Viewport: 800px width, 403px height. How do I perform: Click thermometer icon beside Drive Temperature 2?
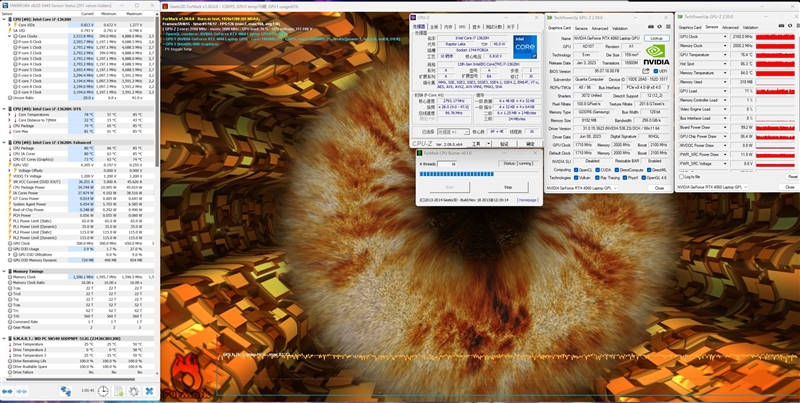[10, 350]
